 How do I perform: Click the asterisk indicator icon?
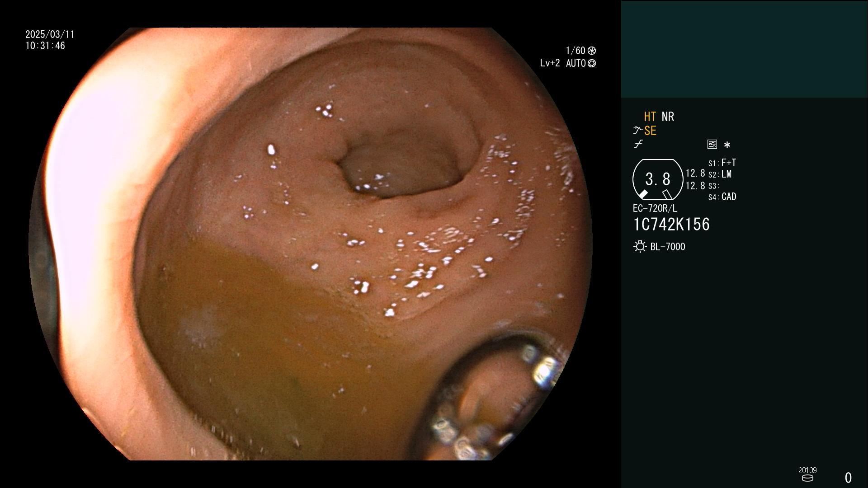[727, 145]
